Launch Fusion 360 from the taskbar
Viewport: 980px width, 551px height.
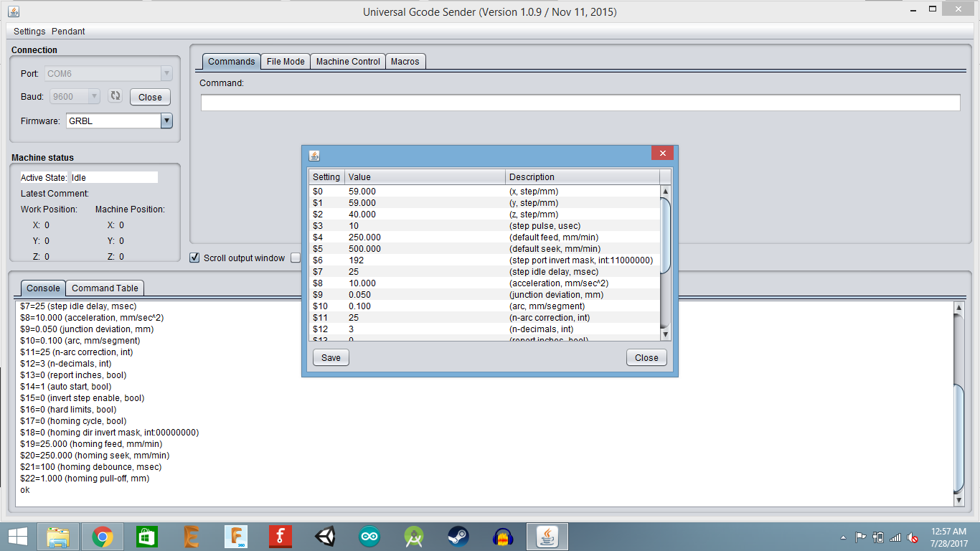pos(235,537)
